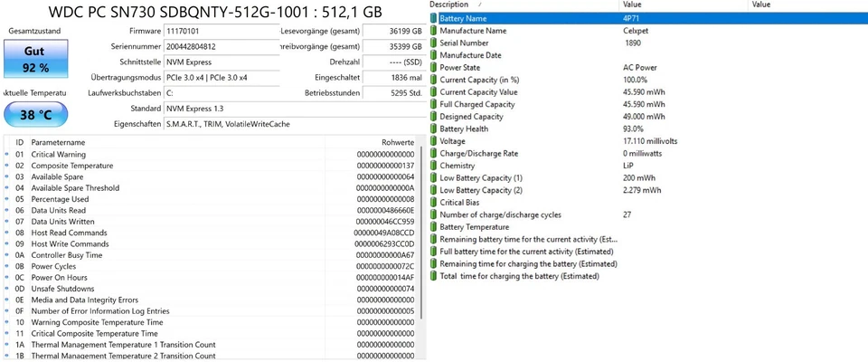Click the blue status dot for Unsafe Shutdowns
Screen dimensions: 868x362
tap(7, 289)
